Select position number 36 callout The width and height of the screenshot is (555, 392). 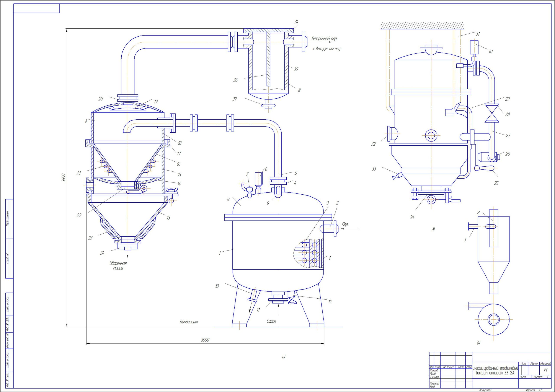[x=235, y=80]
